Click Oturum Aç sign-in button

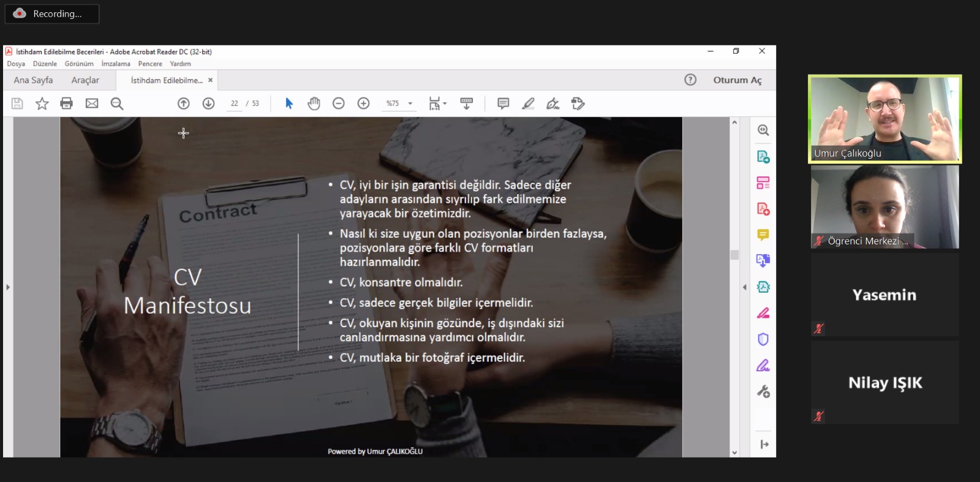tap(737, 80)
